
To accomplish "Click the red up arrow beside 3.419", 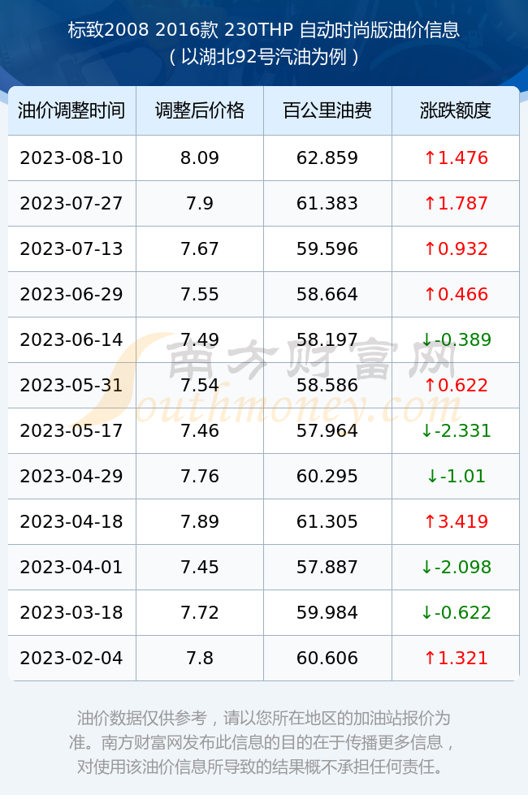I will click(x=430, y=521).
